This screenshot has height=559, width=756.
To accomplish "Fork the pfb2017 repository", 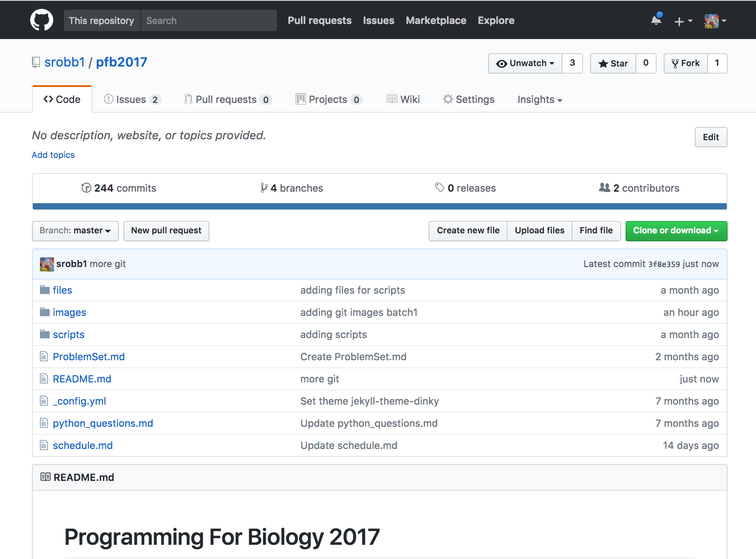I will point(686,63).
